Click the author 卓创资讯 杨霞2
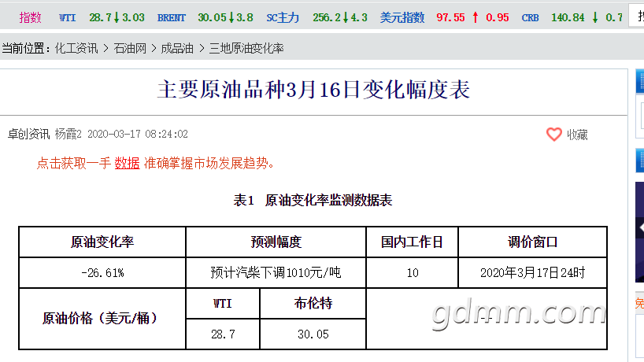 point(45,135)
